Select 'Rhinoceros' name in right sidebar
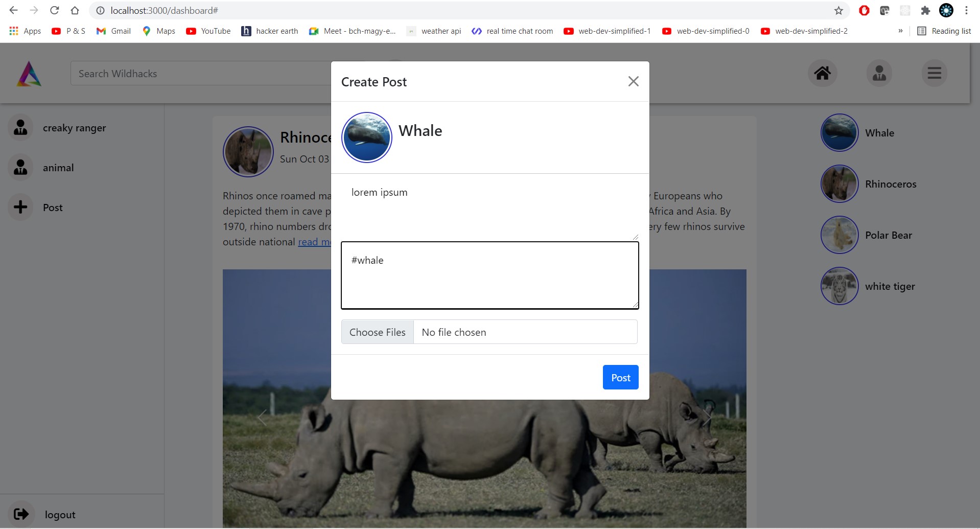980x529 pixels. tap(891, 184)
